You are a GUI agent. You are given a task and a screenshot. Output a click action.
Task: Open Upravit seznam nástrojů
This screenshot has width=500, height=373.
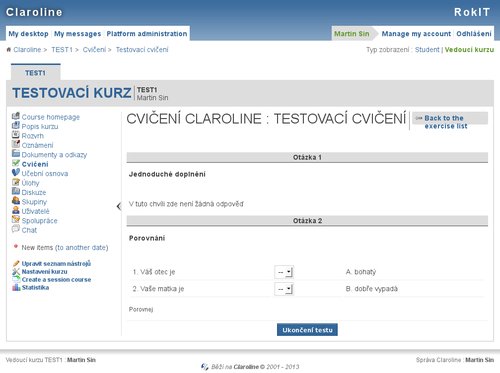click(56, 263)
